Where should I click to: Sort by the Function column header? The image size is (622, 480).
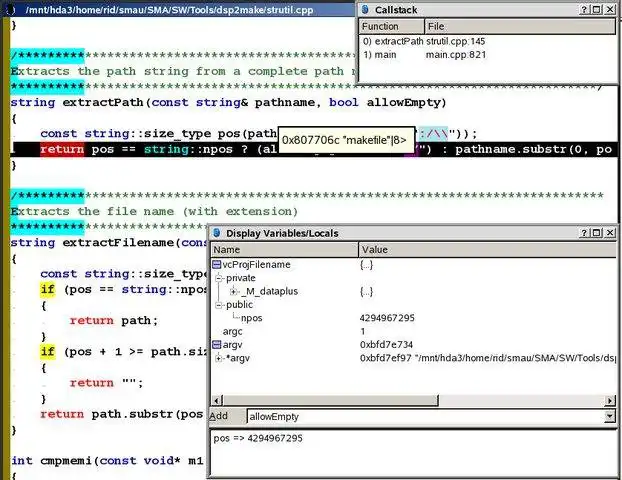point(392,26)
